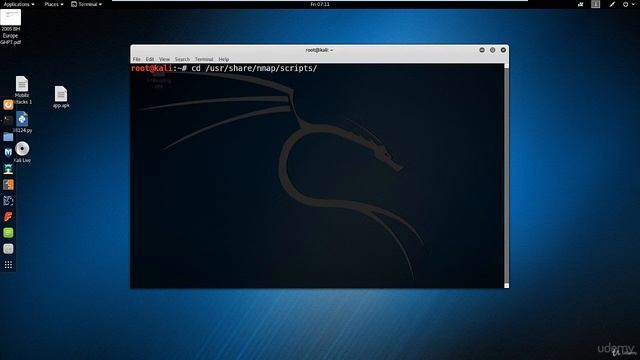Click the terminal vertical scrollbar
This screenshot has width=640, height=360.
(x=507, y=176)
